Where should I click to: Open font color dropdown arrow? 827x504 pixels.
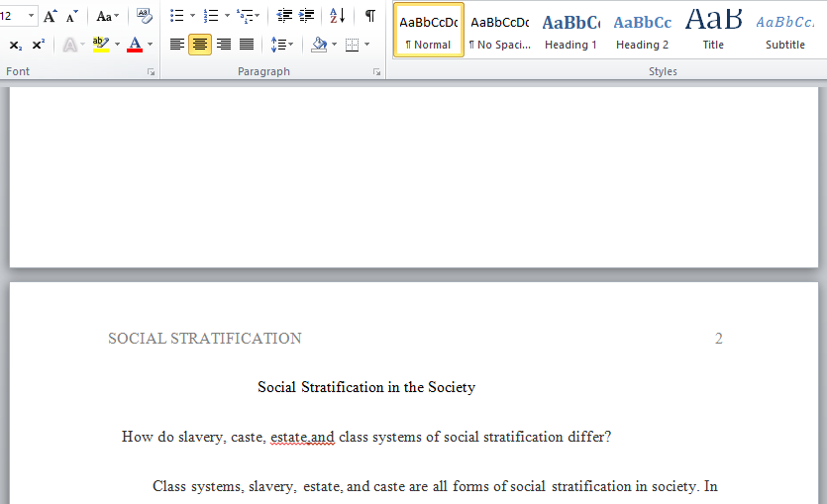coord(151,45)
